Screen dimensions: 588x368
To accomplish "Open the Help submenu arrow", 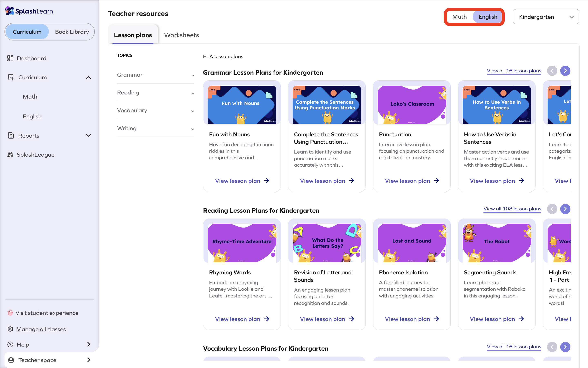I will click(89, 344).
